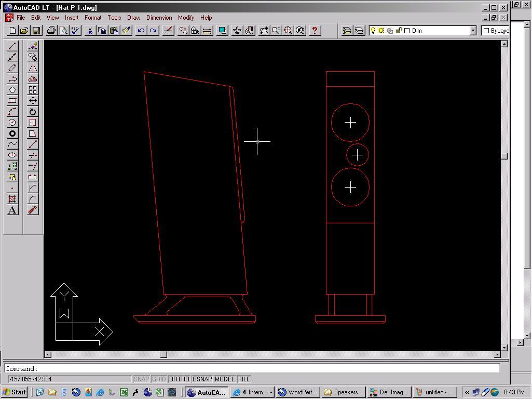
Task: Select the Spline curve tool
Action: tap(12, 144)
